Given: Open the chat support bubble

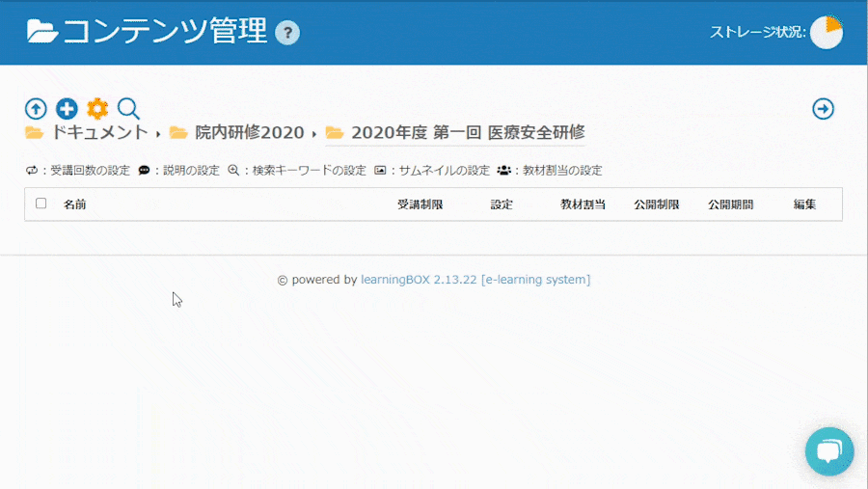Looking at the screenshot, I should 829,451.
